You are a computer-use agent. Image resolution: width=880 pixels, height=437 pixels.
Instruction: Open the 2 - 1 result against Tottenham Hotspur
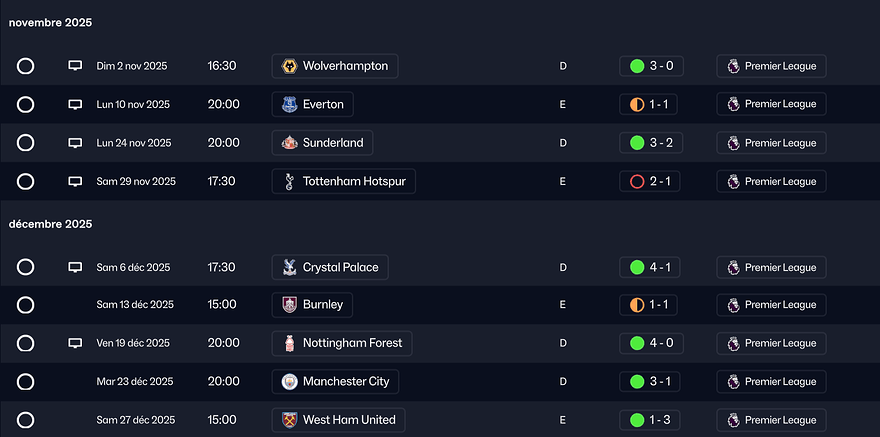pyautogui.click(x=651, y=181)
